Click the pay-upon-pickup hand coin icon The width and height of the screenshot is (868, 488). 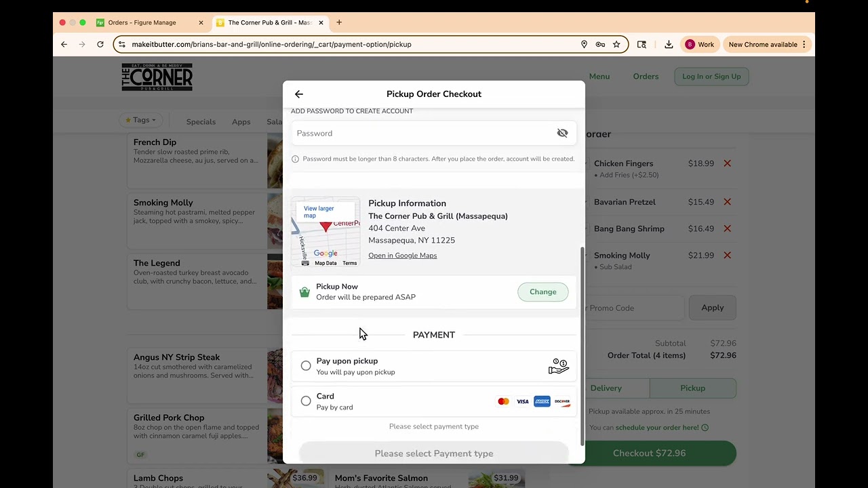click(559, 366)
